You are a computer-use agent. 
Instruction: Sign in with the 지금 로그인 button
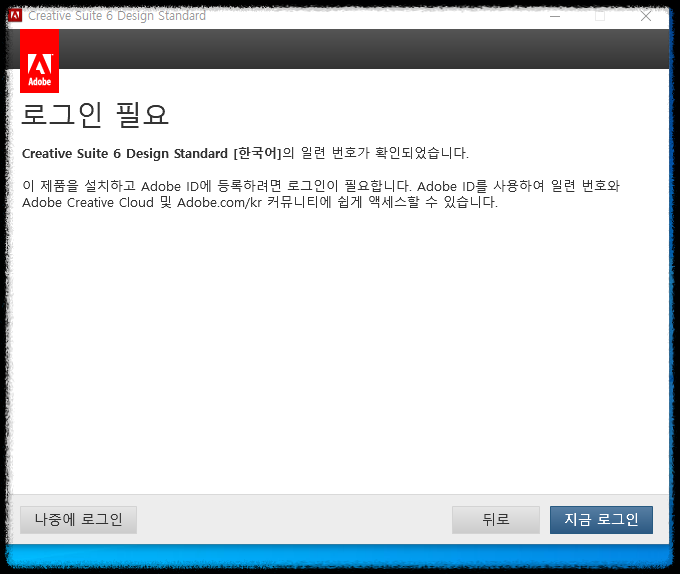pos(601,519)
